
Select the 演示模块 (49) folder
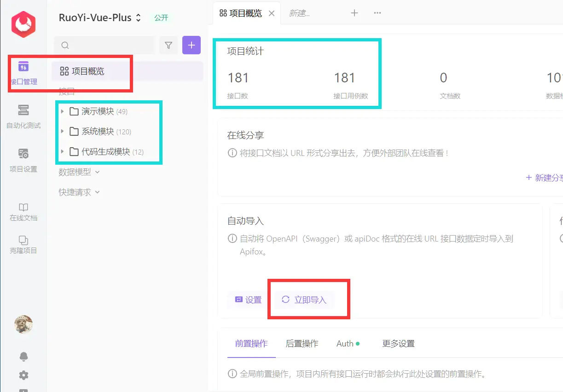point(99,111)
